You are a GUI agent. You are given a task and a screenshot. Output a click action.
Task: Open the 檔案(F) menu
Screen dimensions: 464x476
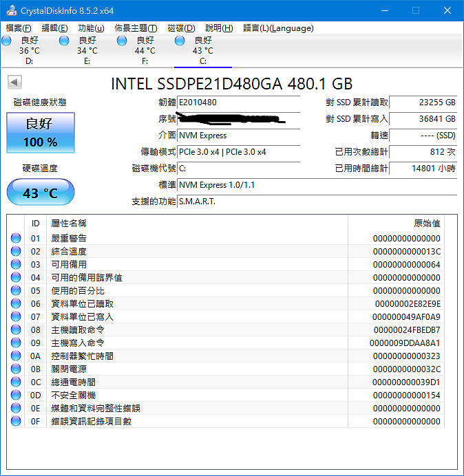pyautogui.click(x=19, y=28)
